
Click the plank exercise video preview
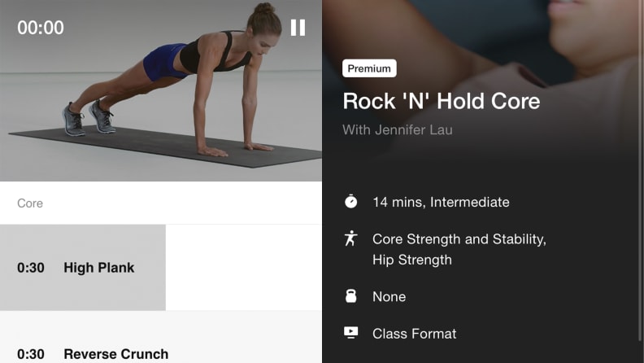161,90
